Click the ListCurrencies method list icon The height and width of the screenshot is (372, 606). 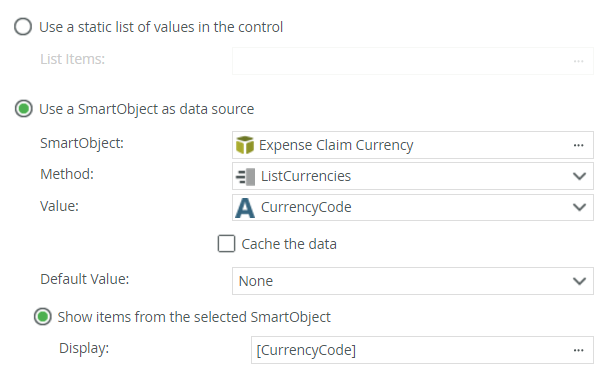(245, 177)
